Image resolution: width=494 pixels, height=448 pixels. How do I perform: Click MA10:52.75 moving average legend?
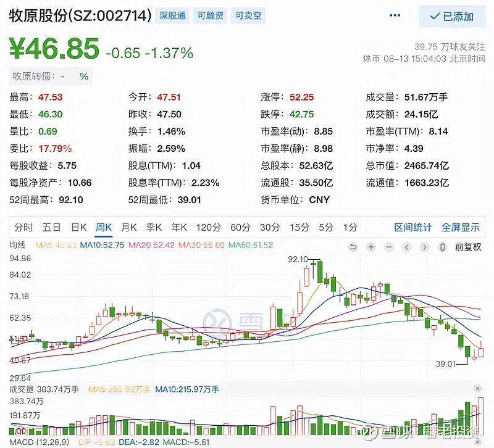[102, 245]
